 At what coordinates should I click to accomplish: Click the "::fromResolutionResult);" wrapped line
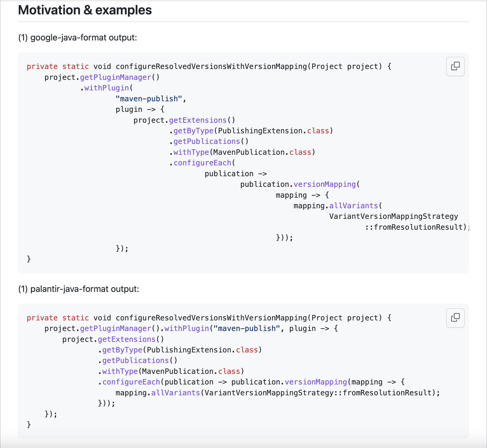click(417, 227)
